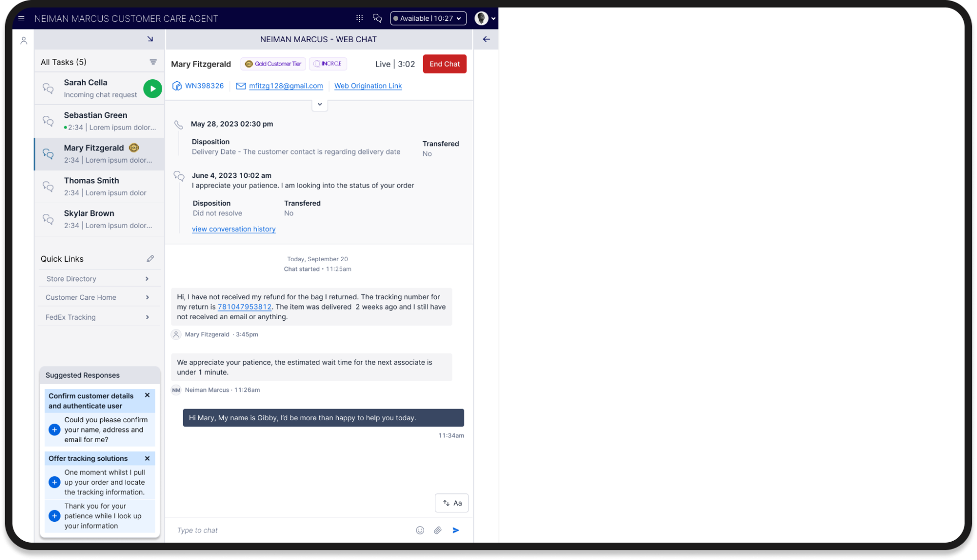Click the filter icon beside All Tasks
977x560 pixels.
153,62
